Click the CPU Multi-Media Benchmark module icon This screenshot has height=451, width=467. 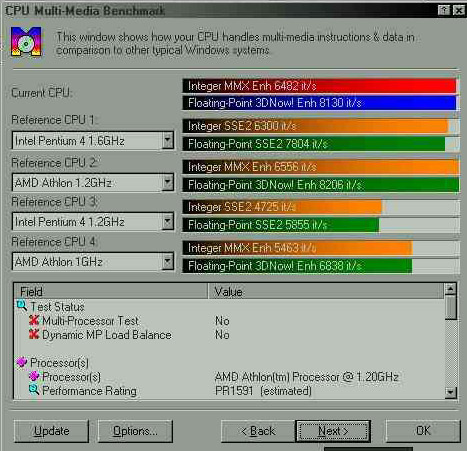point(26,41)
